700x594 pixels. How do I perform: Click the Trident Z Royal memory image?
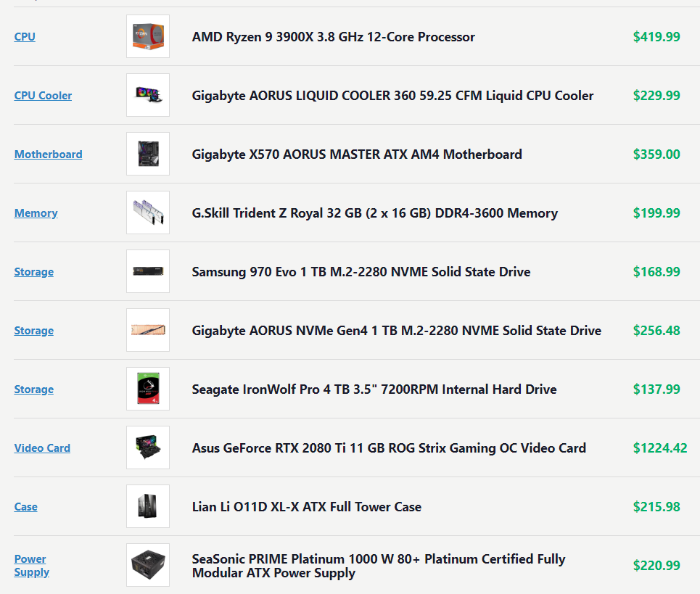tap(148, 213)
